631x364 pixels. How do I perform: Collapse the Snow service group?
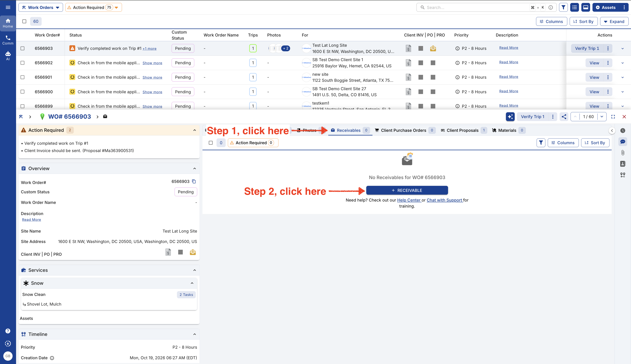pos(192,283)
